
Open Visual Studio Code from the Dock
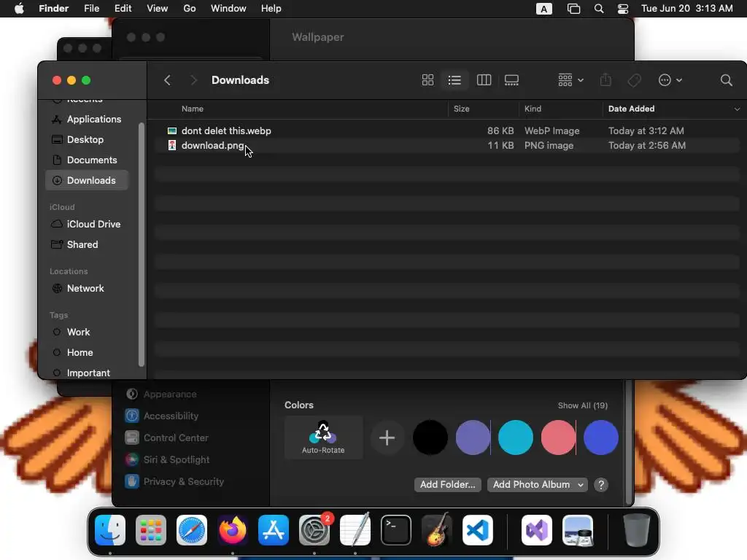tap(477, 530)
